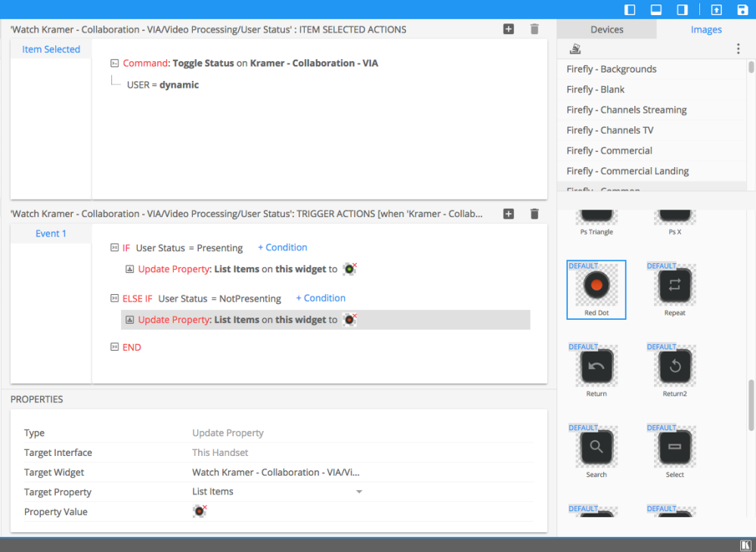Screen dimensions: 756x552
Task: Click the END statement
Action: tap(132, 347)
